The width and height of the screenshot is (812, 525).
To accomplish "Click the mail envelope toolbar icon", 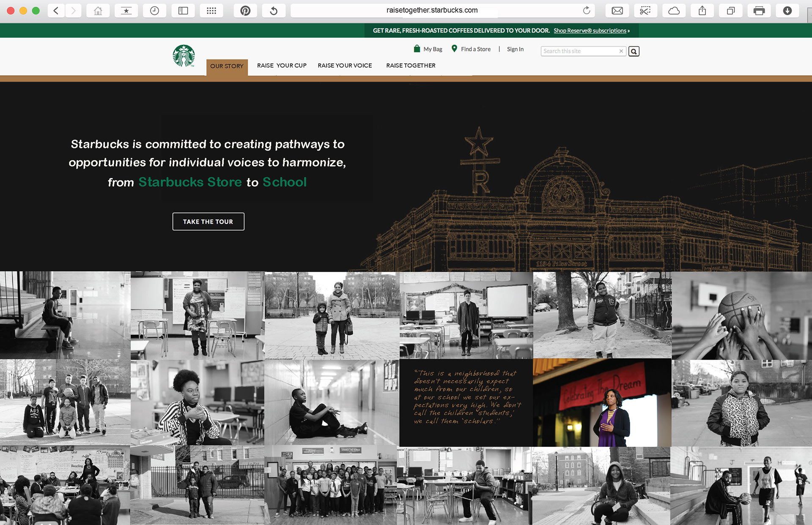I will pos(617,11).
